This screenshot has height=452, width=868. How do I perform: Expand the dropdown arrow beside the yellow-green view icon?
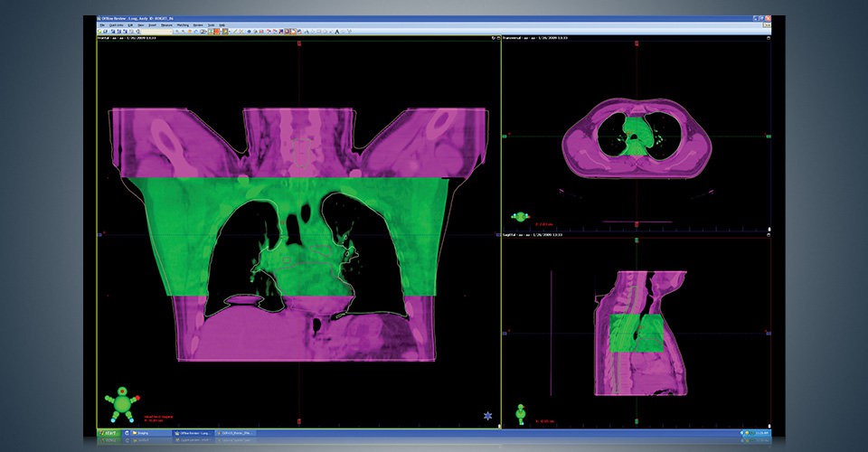coord(230,32)
